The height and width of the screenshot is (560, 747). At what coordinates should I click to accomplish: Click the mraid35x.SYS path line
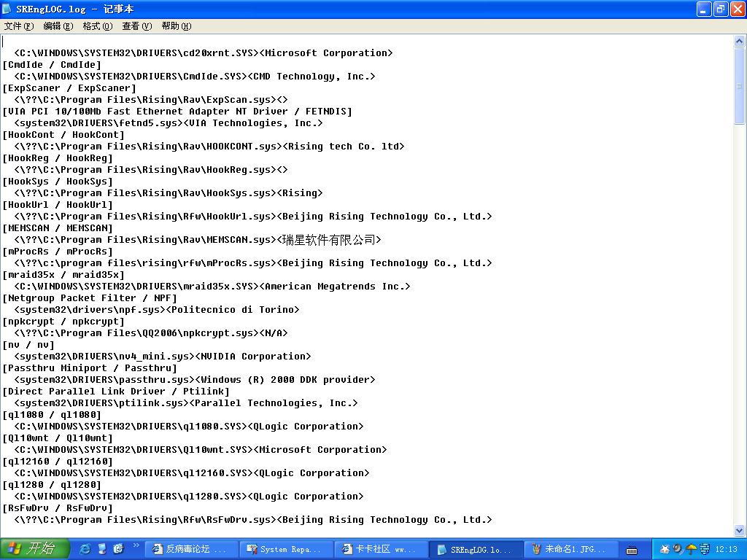coord(212,286)
